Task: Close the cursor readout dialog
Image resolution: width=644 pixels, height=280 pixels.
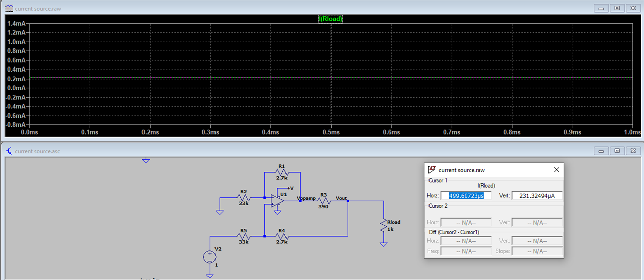Action: click(556, 170)
